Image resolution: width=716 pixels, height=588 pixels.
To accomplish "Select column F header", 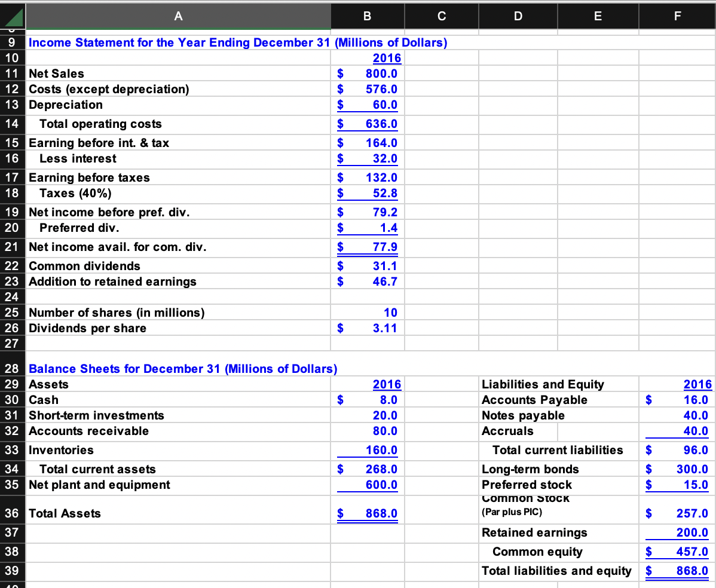I will pos(677,16).
